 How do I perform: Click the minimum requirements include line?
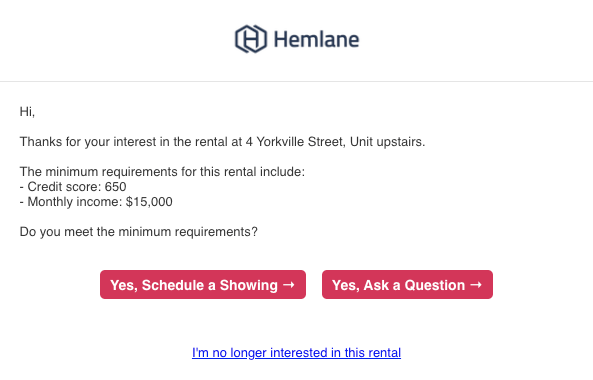pos(162,172)
